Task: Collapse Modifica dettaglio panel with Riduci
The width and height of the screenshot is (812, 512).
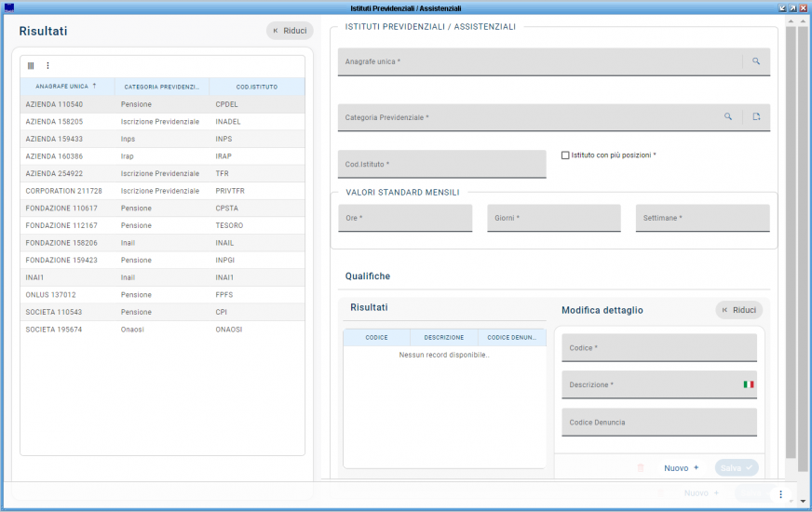Action: [x=738, y=310]
